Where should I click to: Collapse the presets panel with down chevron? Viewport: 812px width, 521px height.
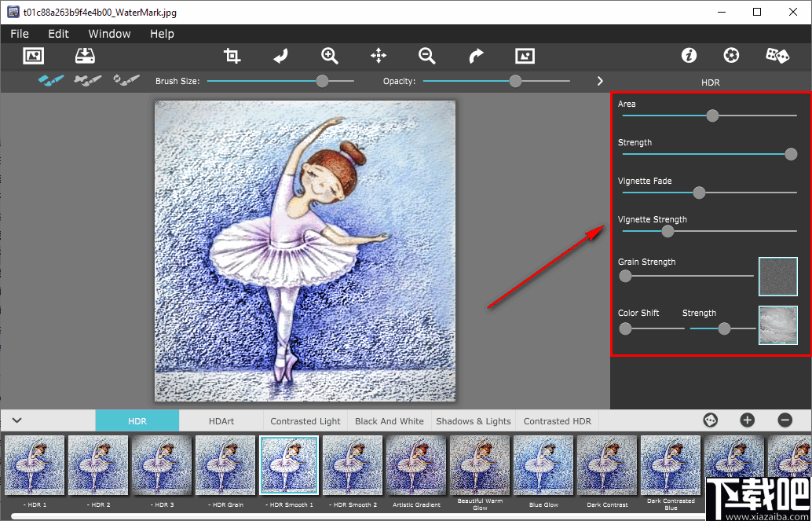point(17,420)
